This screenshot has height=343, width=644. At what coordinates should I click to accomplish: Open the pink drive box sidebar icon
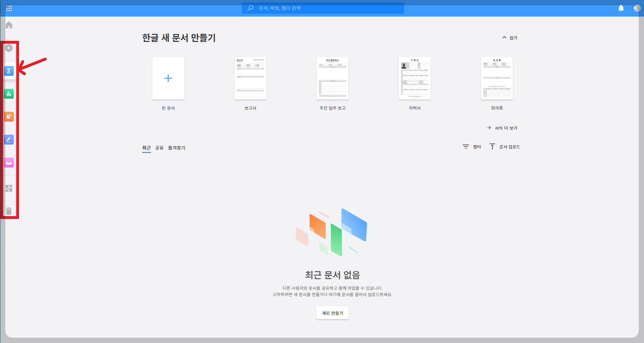[9, 163]
